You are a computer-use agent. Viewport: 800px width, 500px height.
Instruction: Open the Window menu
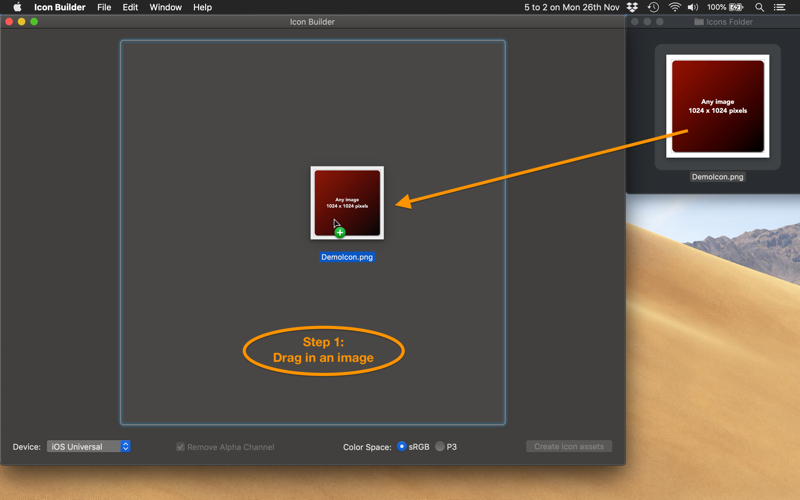pos(165,7)
